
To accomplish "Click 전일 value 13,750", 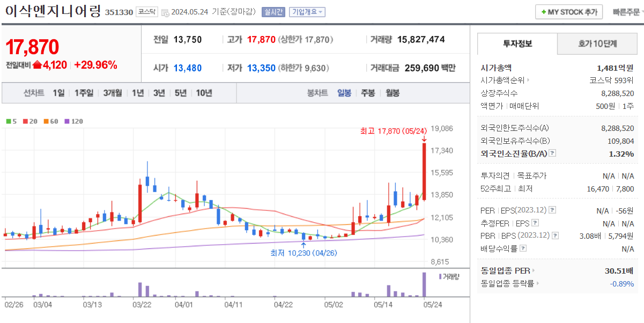I will tap(188, 39).
